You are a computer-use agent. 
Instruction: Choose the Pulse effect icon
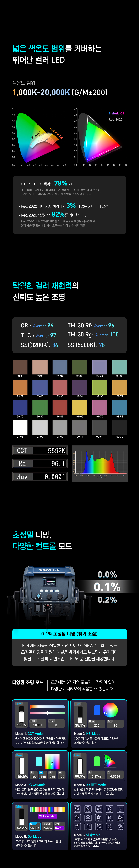click(x=120, y=809)
